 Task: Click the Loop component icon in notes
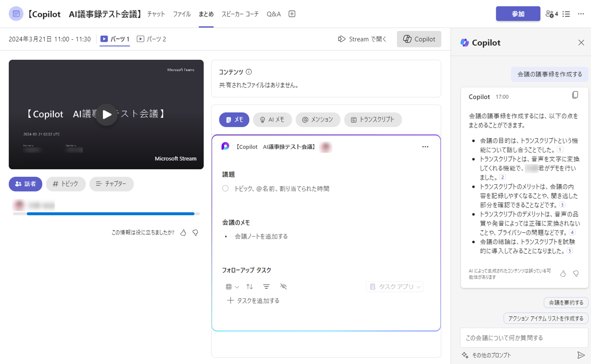(225, 146)
